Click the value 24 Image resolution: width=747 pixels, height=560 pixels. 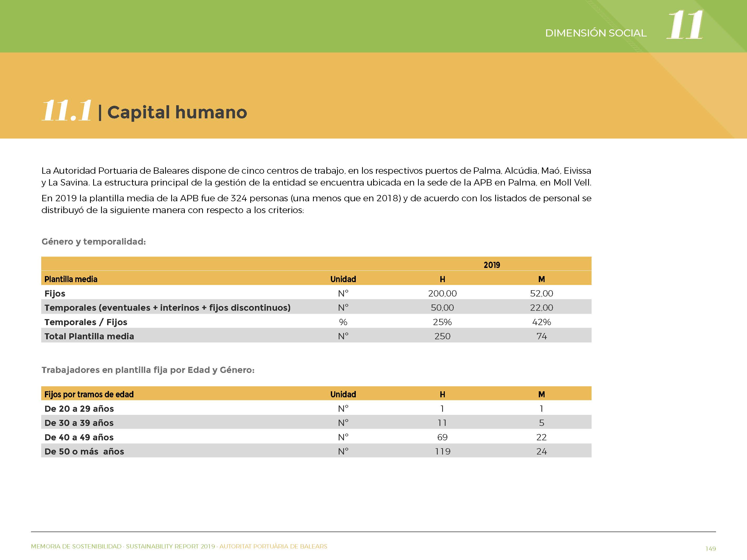[x=541, y=452]
